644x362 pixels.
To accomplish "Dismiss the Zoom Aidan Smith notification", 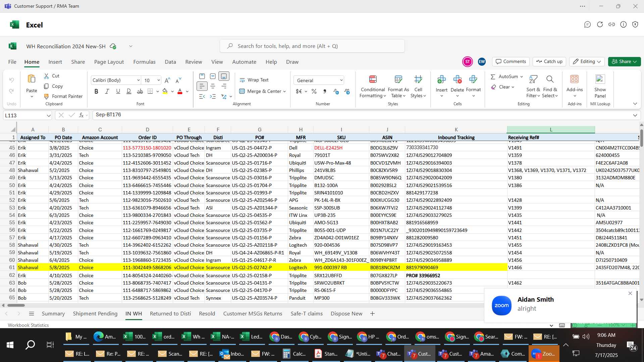I will pyautogui.click(x=630, y=293).
